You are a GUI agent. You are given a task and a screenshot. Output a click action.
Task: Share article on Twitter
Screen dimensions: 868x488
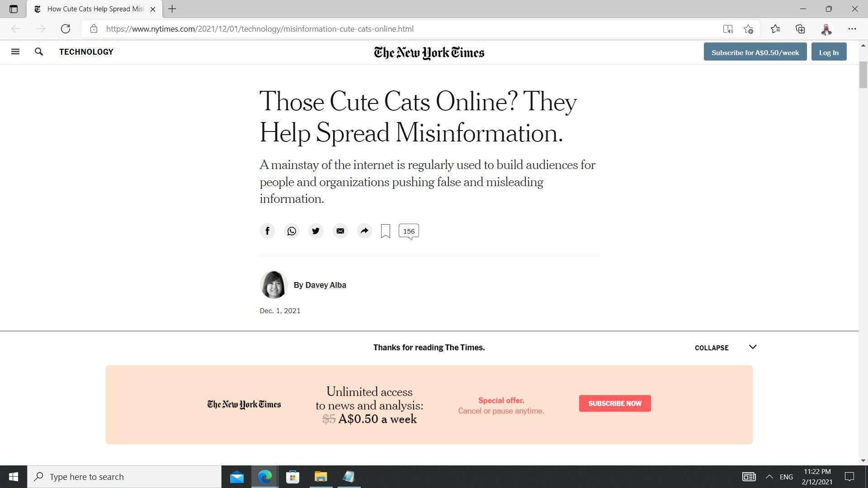click(x=316, y=231)
